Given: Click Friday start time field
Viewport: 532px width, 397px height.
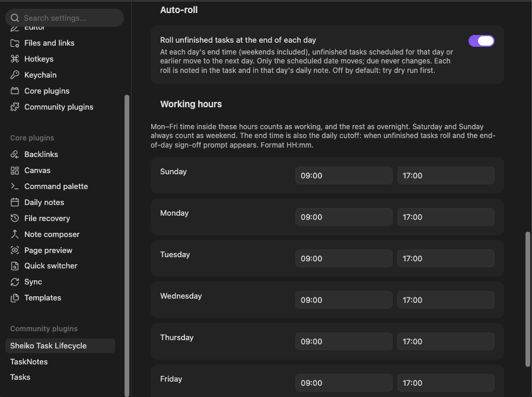Looking at the screenshot, I should click(x=344, y=383).
